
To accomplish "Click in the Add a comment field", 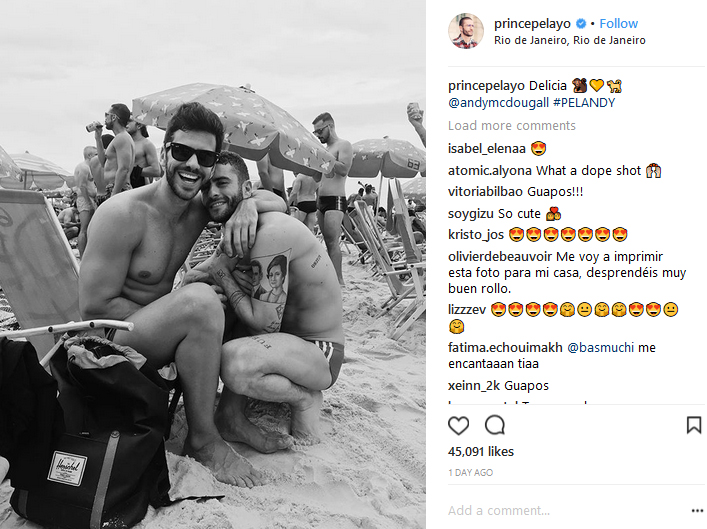I will click(566, 511).
